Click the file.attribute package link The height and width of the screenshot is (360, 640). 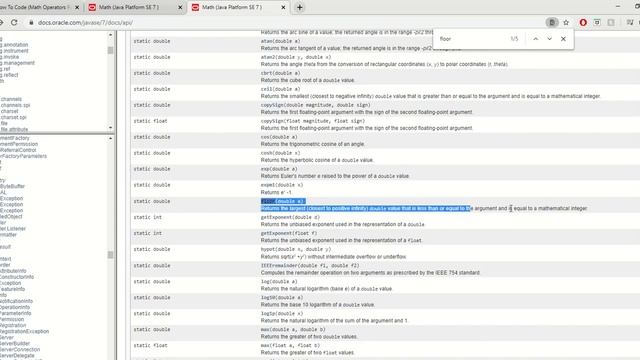point(14,129)
